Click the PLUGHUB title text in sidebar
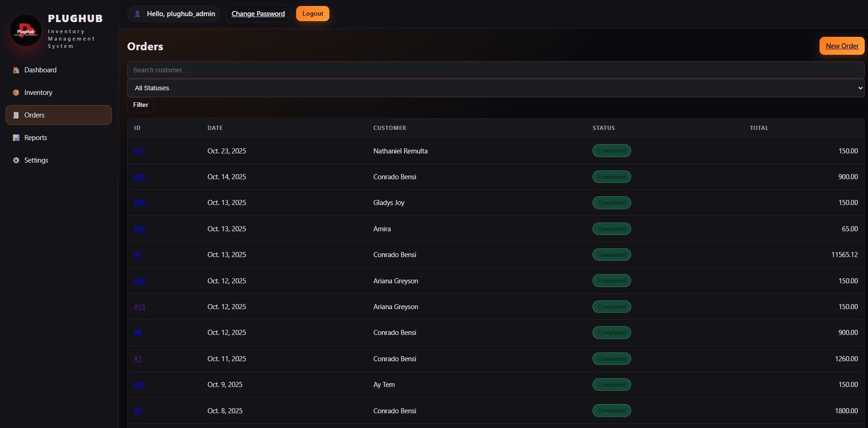Image resolution: width=868 pixels, height=428 pixels. (x=76, y=18)
